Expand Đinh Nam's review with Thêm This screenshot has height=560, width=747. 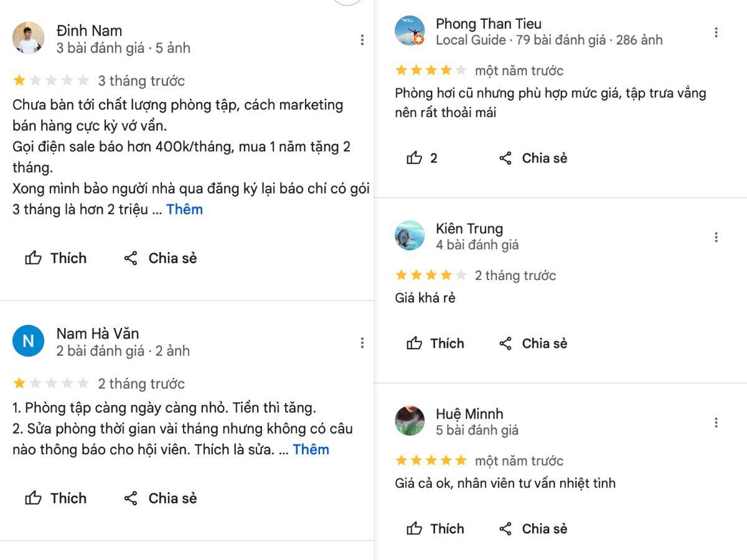(x=184, y=210)
